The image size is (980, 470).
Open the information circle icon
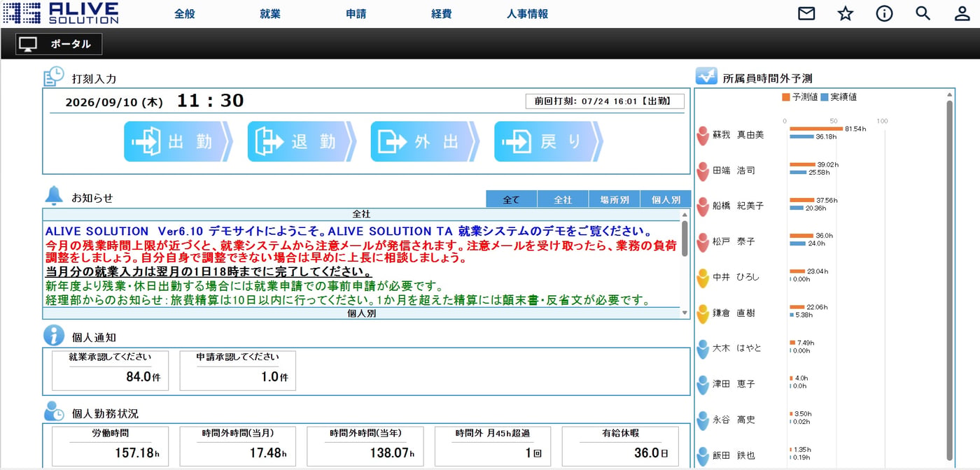coord(884,13)
